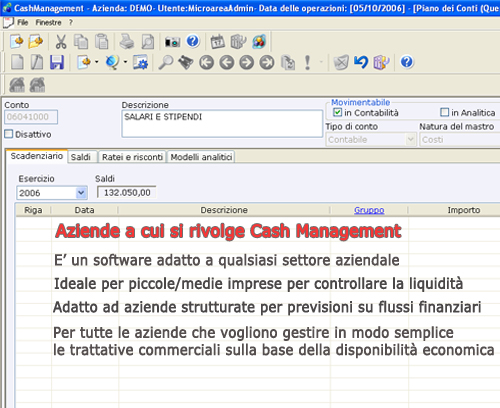Click the Descrizione grid column header
The image size is (500, 408).
tap(224, 210)
